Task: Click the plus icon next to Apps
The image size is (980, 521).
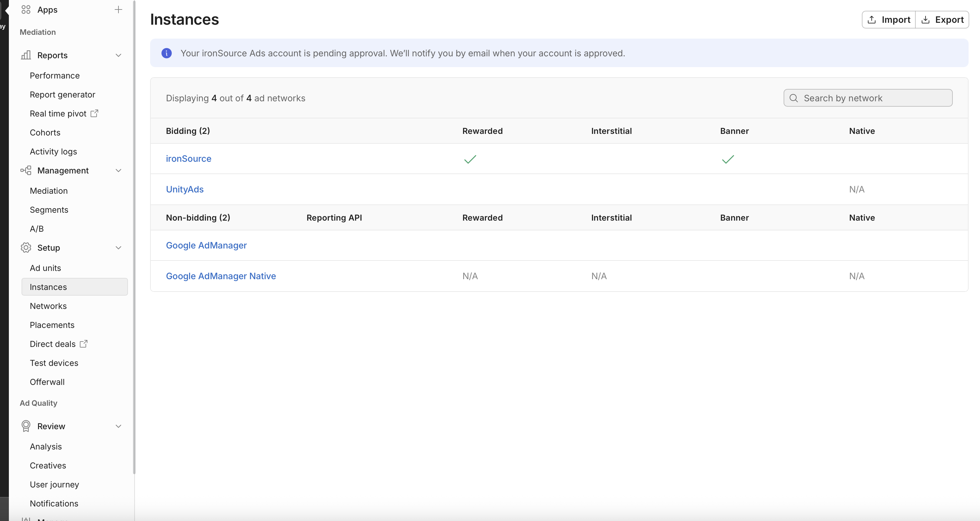Action: coord(118,9)
